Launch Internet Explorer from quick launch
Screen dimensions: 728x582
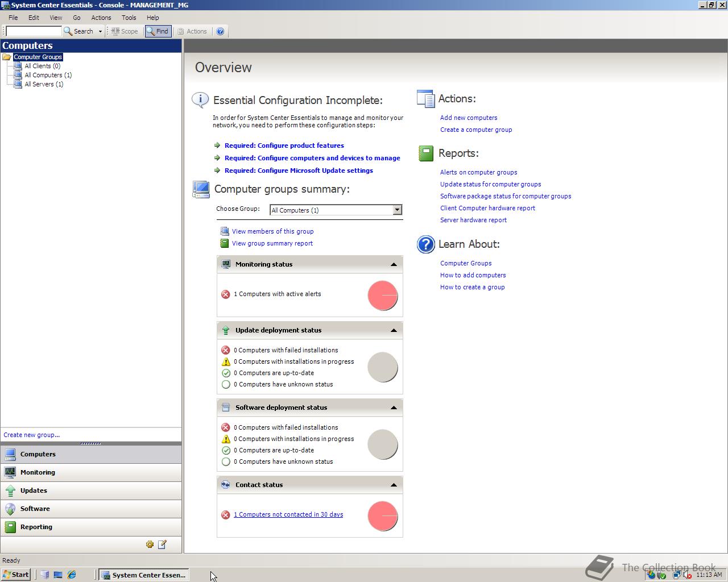click(72, 575)
